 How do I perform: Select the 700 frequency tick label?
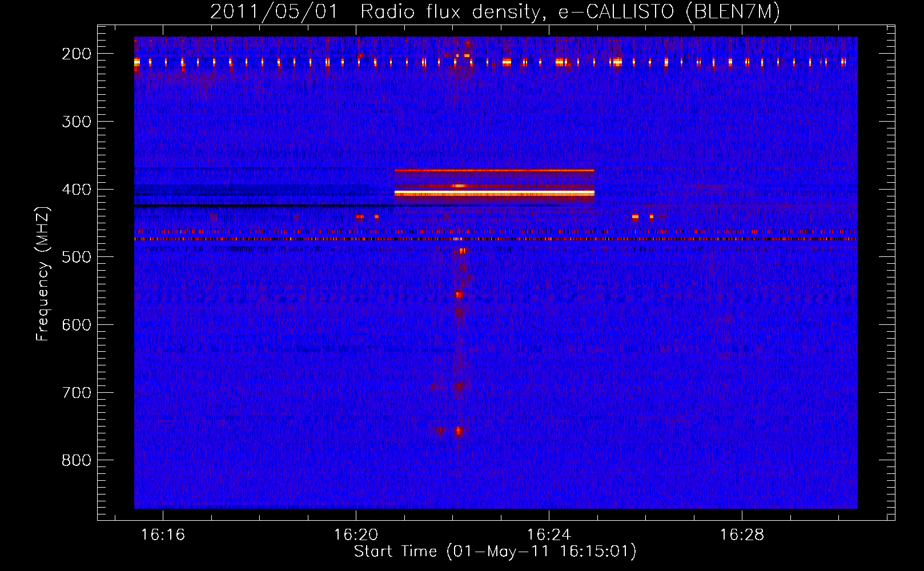click(77, 393)
